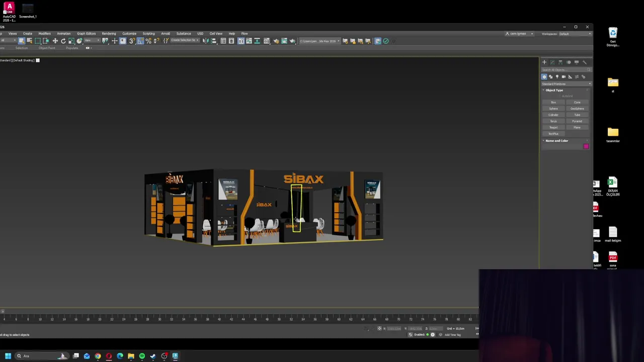Open the Workspaces Default dropdown

pyautogui.click(x=575, y=34)
